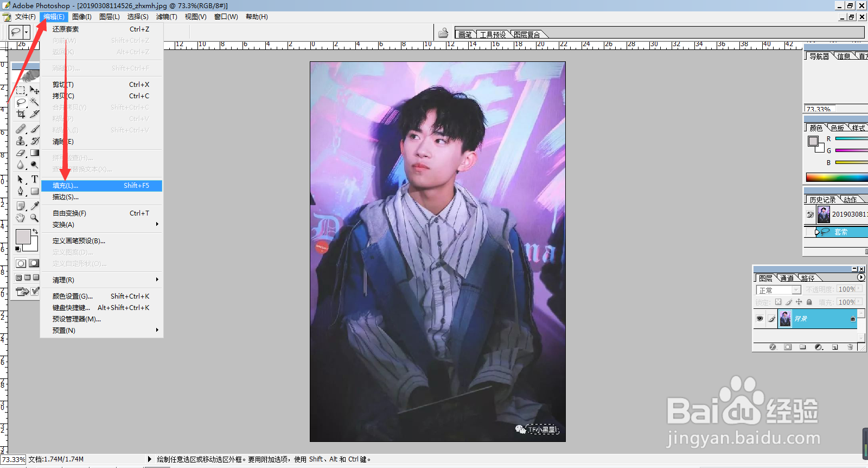Image resolution: width=868 pixels, height=468 pixels.
Task: Toggle standard editing mode button
Action: point(21,263)
